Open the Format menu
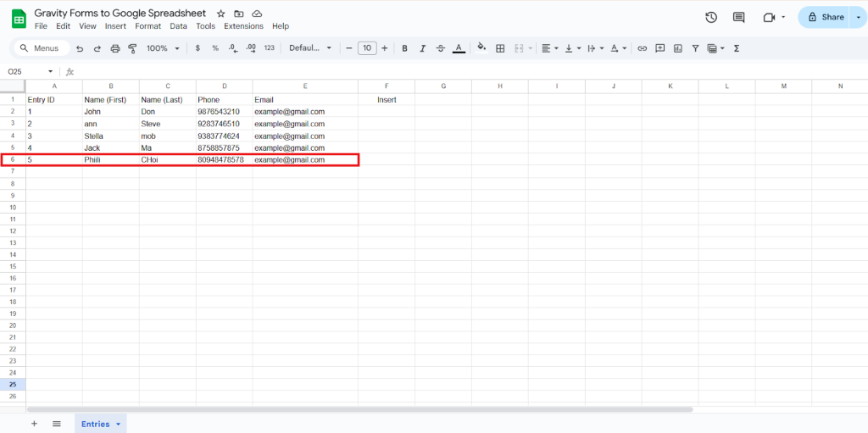The width and height of the screenshot is (868, 433). (x=147, y=26)
